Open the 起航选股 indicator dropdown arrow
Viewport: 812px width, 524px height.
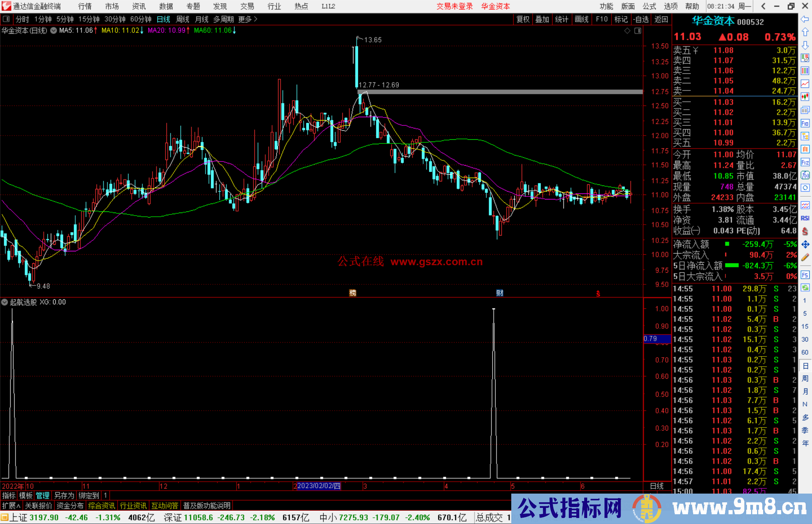[x=5, y=302]
